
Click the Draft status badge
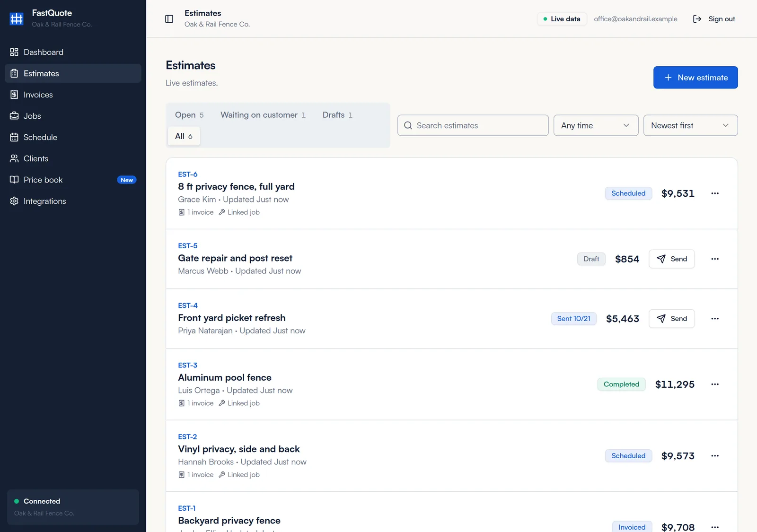[591, 259]
